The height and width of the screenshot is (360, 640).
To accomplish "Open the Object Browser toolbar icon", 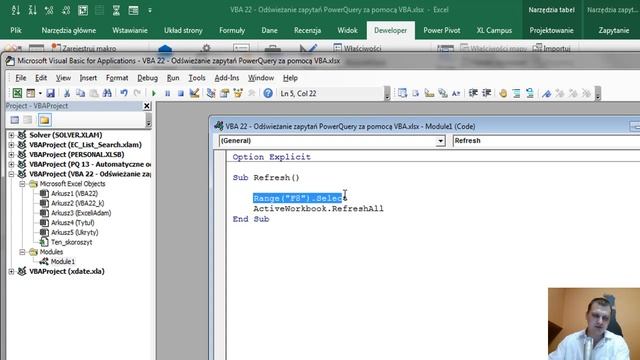I will (238, 93).
